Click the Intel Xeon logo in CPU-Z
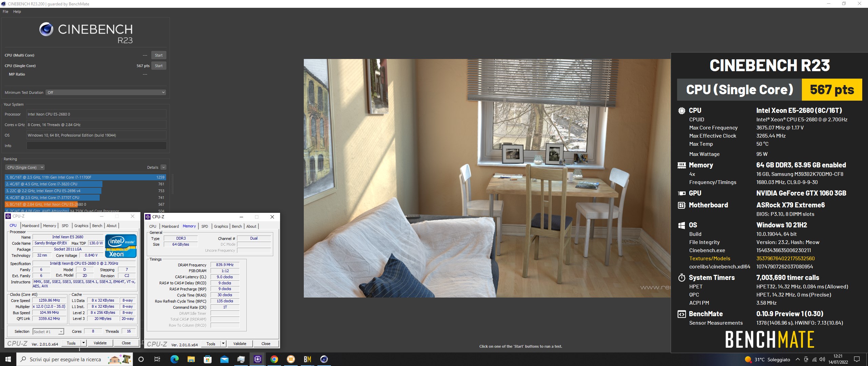Image resolution: width=868 pixels, height=366 pixels. [x=121, y=246]
